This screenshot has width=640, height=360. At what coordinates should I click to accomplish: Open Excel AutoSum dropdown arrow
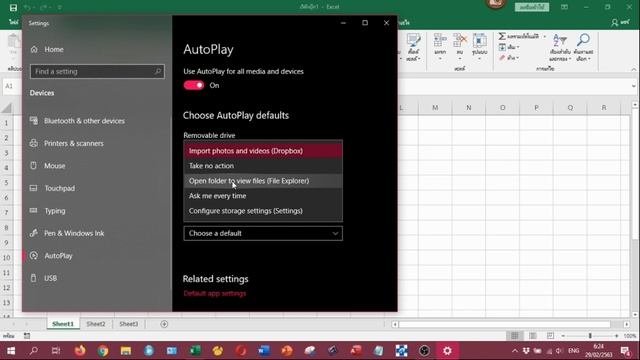pyautogui.click(x=544, y=36)
